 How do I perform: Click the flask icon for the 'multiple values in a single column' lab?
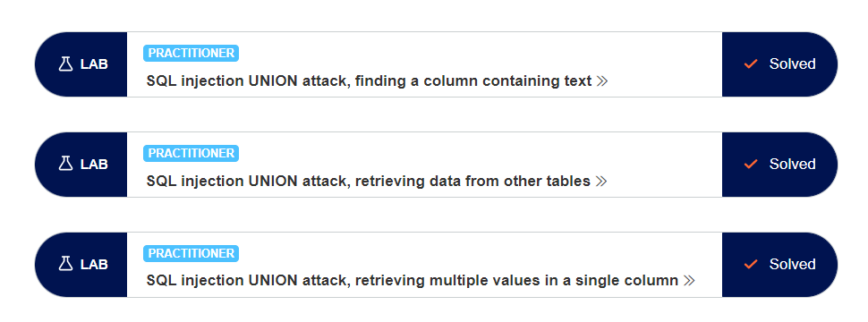pos(66,265)
